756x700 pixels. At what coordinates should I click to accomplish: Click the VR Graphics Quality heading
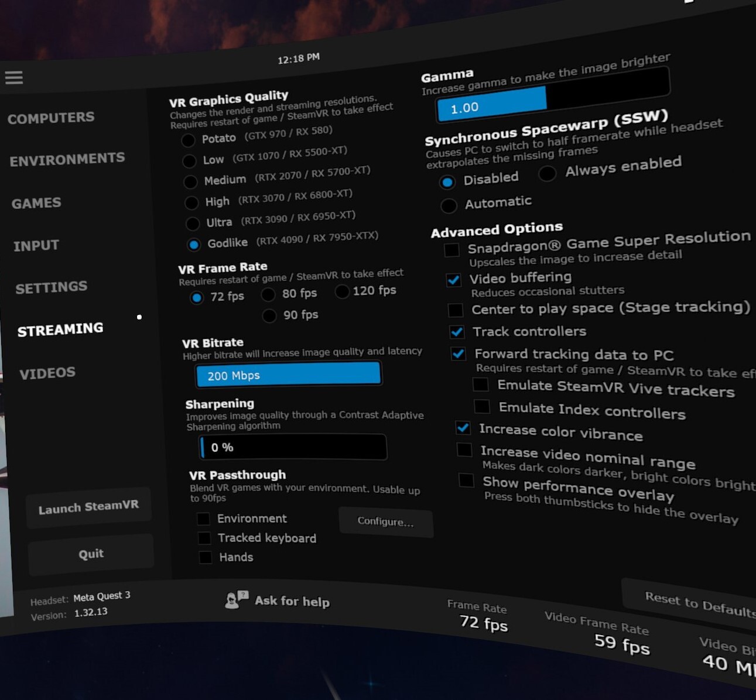tap(228, 98)
